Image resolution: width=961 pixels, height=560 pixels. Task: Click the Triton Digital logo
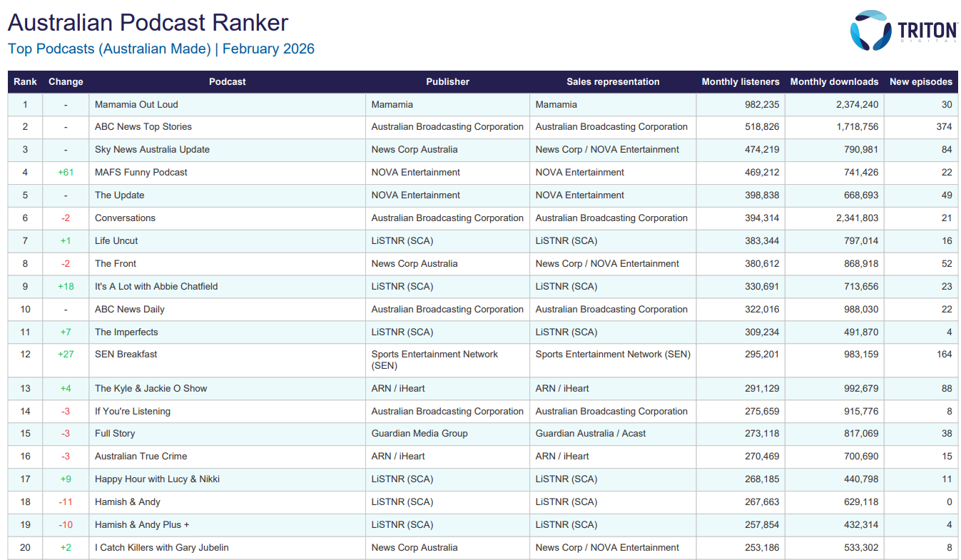pos(902,30)
